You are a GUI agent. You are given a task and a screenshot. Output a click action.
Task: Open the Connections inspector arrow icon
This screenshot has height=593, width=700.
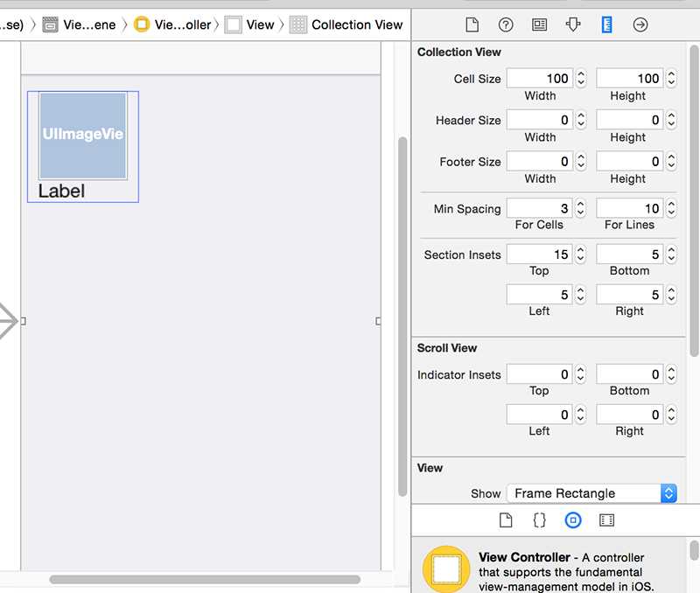(x=640, y=24)
